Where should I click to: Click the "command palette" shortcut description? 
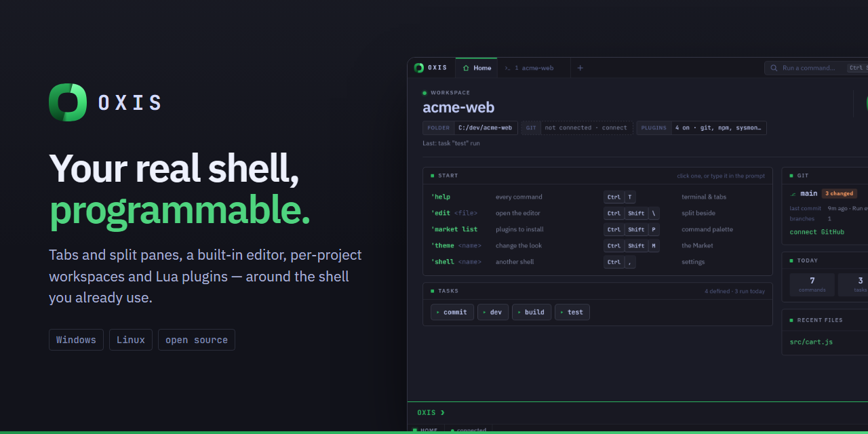[x=707, y=229]
